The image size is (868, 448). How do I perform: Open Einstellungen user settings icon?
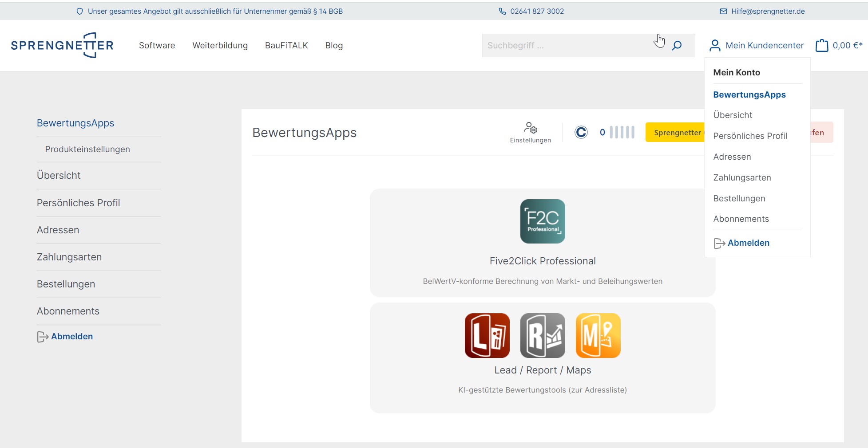[531, 133]
